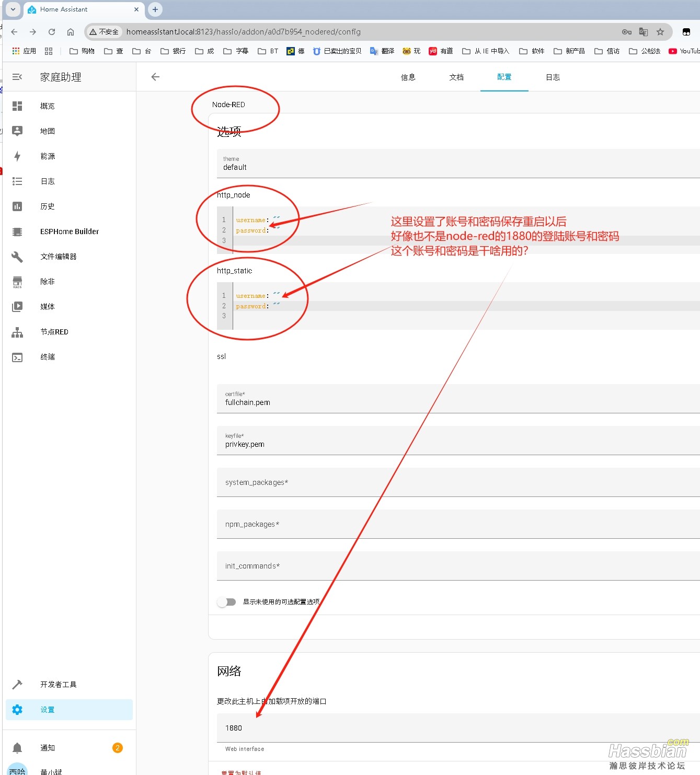The width and height of the screenshot is (700, 775).
Task: Open the BT bookmark folder
Action: point(268,51)
